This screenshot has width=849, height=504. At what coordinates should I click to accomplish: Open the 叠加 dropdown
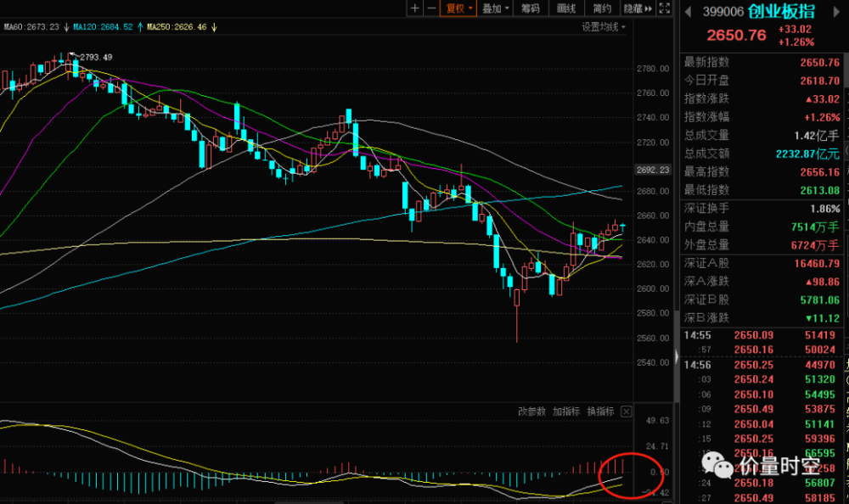click(495, 8)
